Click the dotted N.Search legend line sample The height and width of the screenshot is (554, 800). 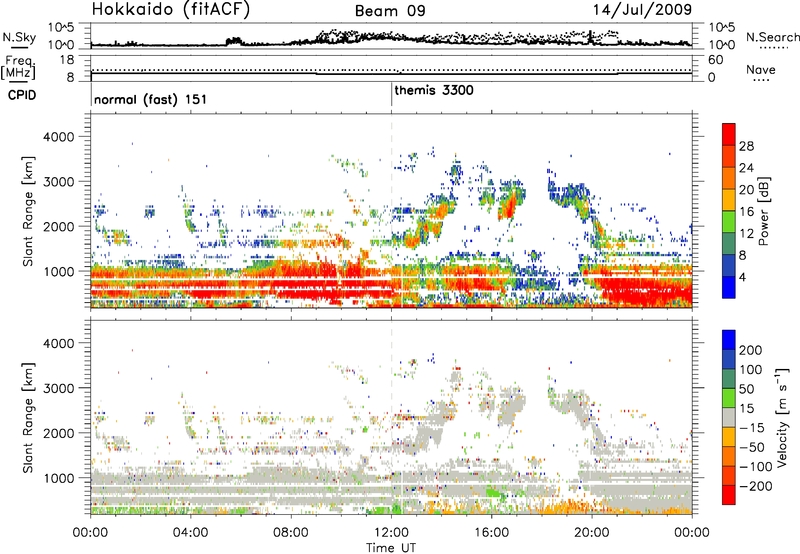coord(774,48)
